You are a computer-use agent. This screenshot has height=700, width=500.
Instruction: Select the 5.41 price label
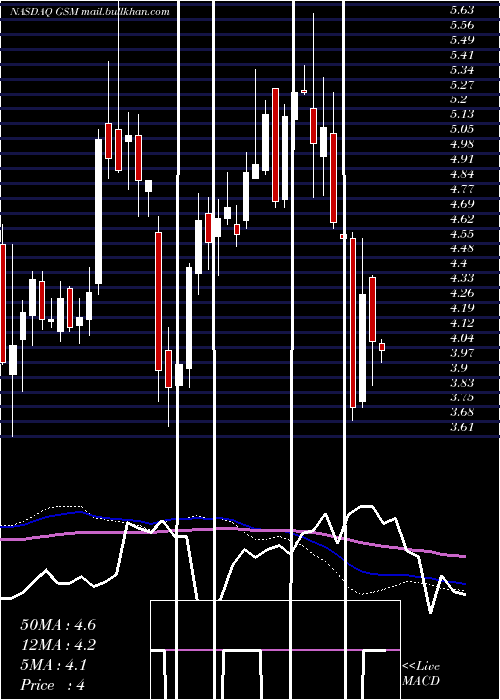click(x=462, y=55)
